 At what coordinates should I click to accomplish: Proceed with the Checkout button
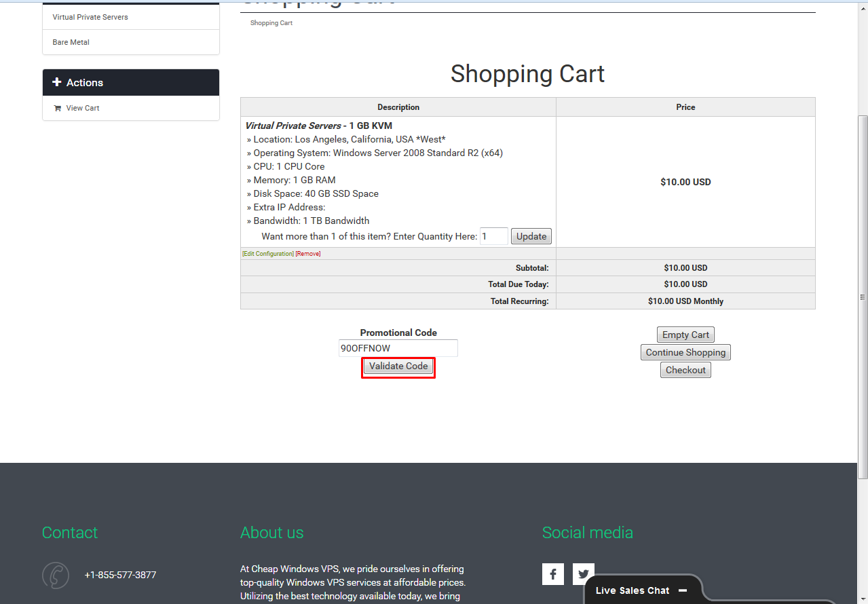tap(685, 370)
